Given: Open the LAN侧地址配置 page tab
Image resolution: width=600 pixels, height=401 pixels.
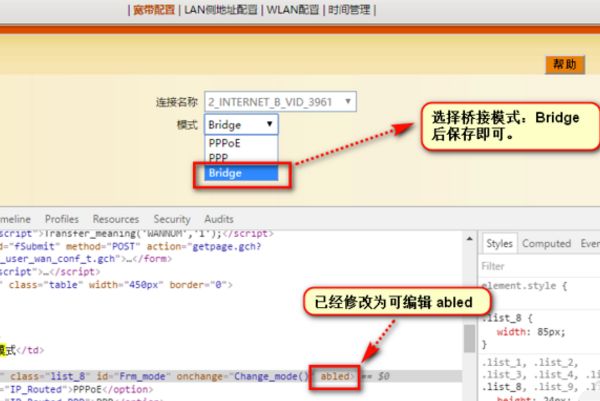Looking at the screenshot, I should pos(220,10).
